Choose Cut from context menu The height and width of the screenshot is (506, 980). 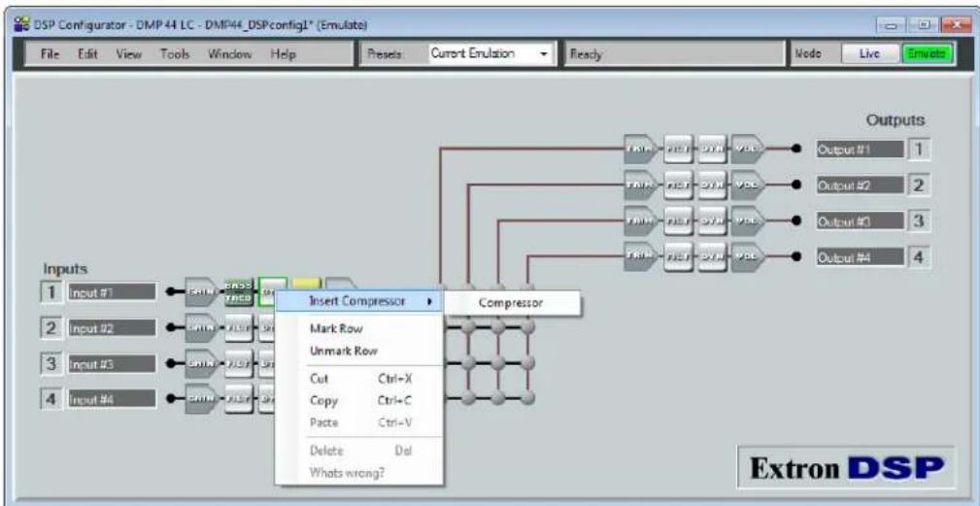click(x=360, y=379)
